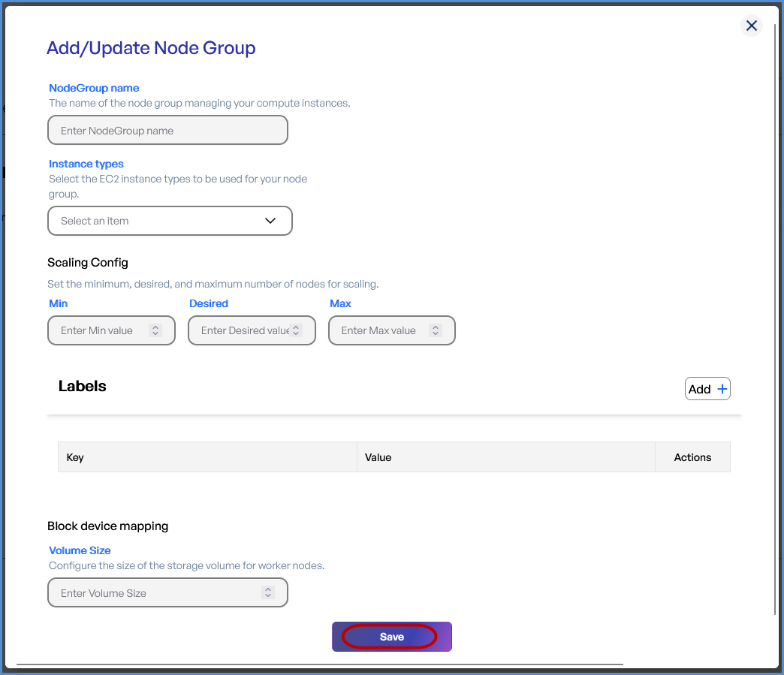Click the Add label button text
The width and height of the screenshot is (784, 675).
699,389
